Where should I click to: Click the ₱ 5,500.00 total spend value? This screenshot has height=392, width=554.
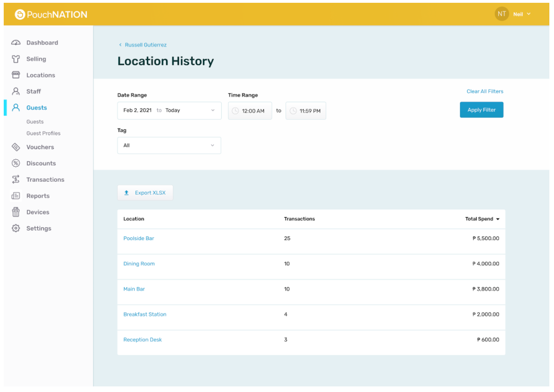(486, 238)
